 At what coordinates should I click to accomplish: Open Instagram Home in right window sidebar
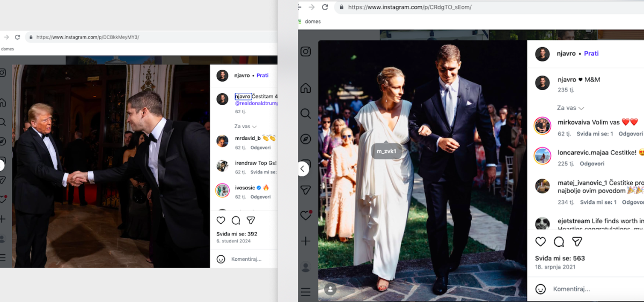[305, 88]
